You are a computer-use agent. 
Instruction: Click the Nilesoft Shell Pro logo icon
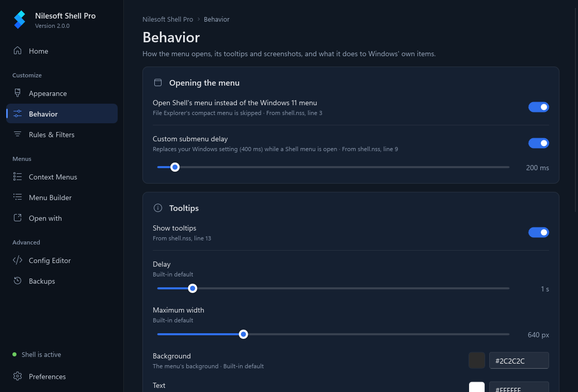pos(20,20)
